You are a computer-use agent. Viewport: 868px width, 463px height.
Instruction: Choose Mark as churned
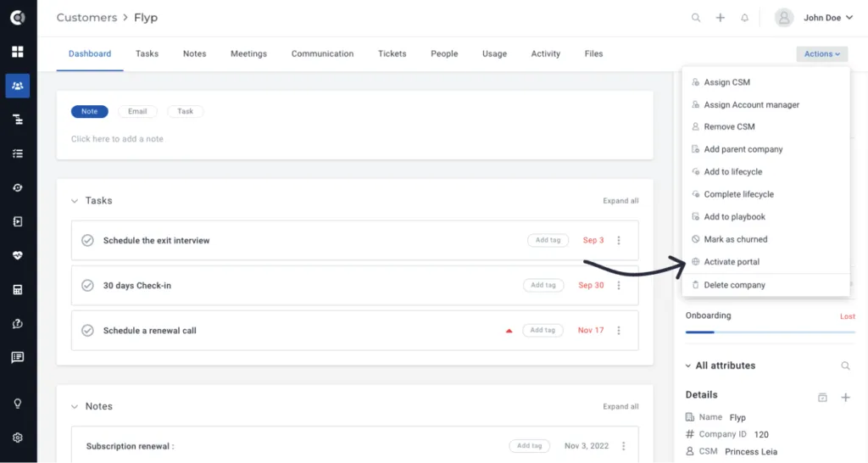point(766,239)
